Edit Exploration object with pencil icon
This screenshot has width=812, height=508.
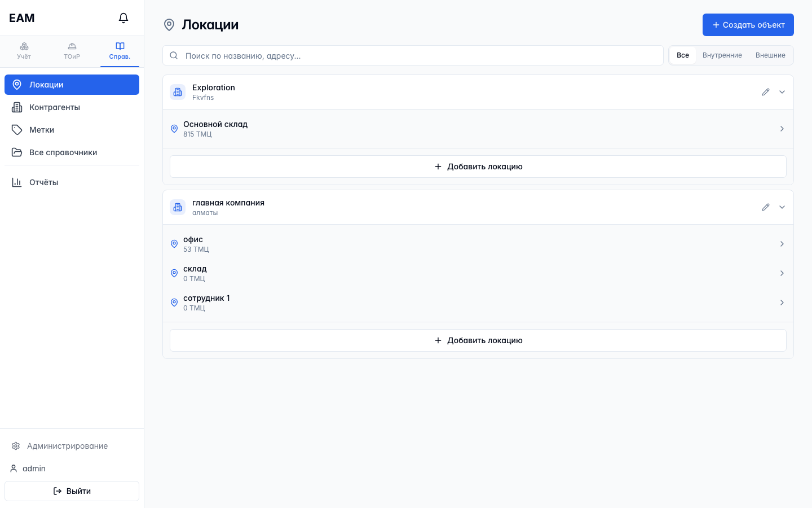766,92
